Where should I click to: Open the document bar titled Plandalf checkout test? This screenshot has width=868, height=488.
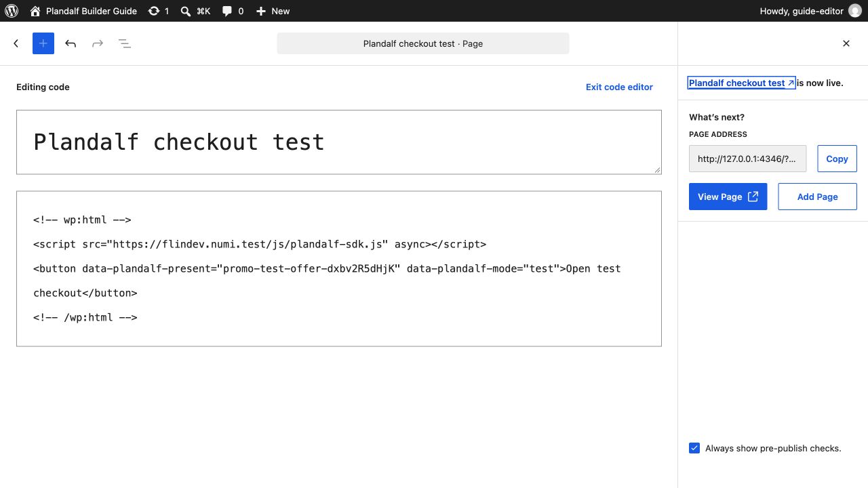point(423,43)
